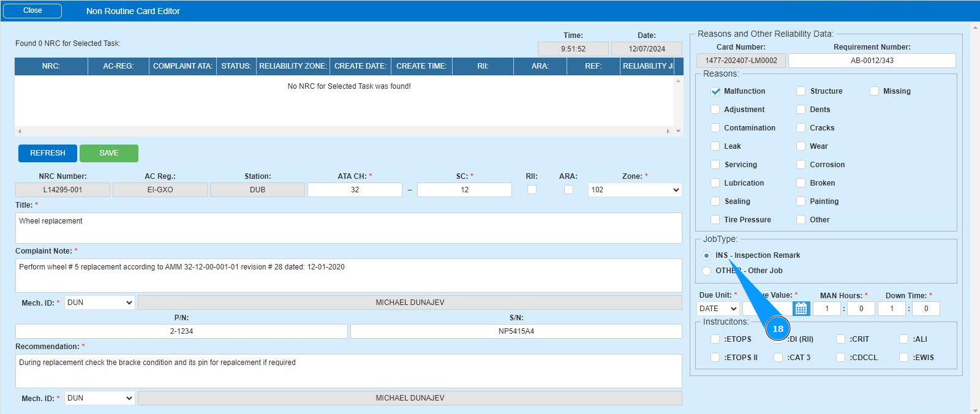980x414 pixels.
Task: Close the Non Routine Card Editor
Action: click(x=32, y=11)
